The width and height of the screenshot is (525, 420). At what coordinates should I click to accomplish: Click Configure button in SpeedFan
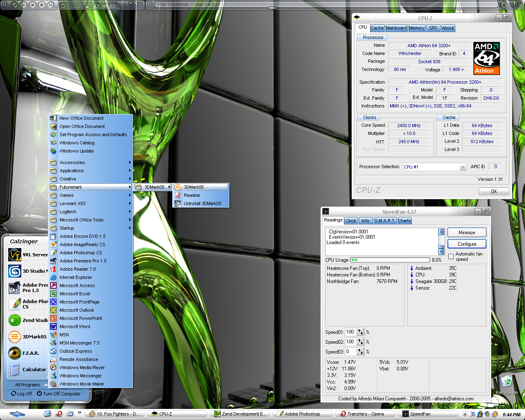click(x=467, y=244)
